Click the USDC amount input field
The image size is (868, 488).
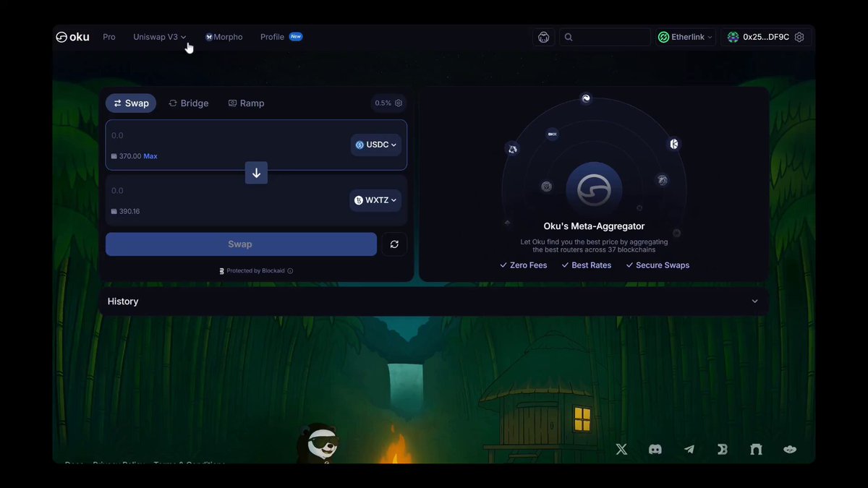[x=227, y=135]
